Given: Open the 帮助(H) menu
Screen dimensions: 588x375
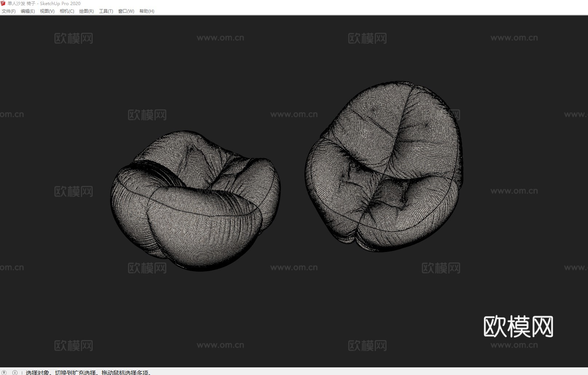Looking at the screenshot, I should point(147,11).
